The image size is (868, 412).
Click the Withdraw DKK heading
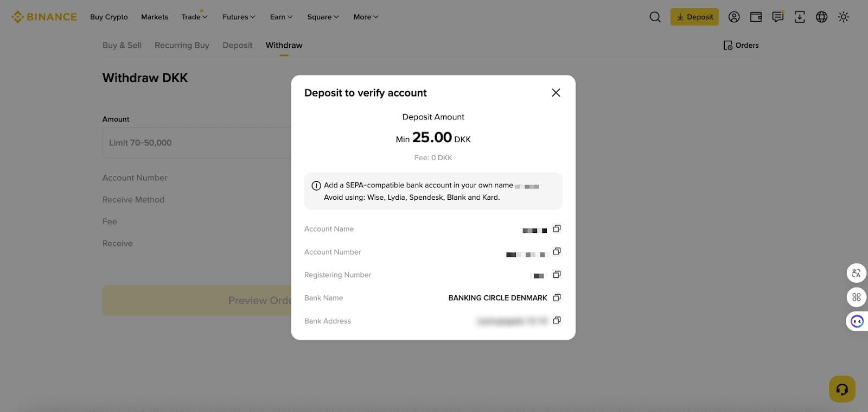(x=145, y=78)
